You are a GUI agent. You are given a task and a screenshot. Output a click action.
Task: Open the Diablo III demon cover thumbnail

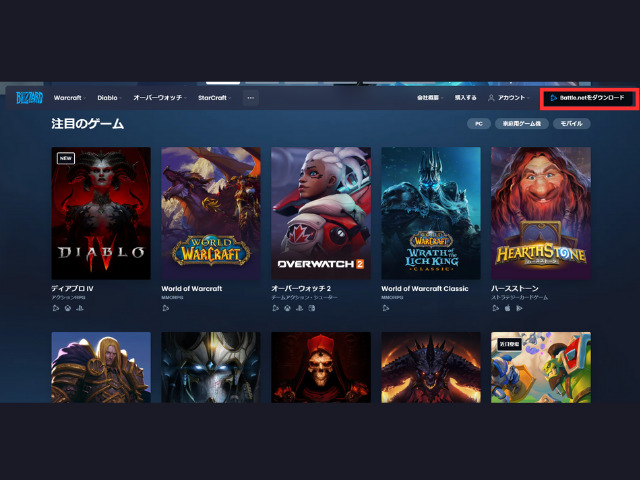coord(431,367)
